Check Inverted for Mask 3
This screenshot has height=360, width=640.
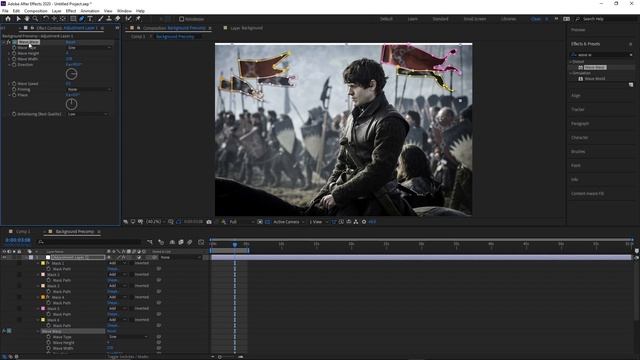[x=131, y=286]
